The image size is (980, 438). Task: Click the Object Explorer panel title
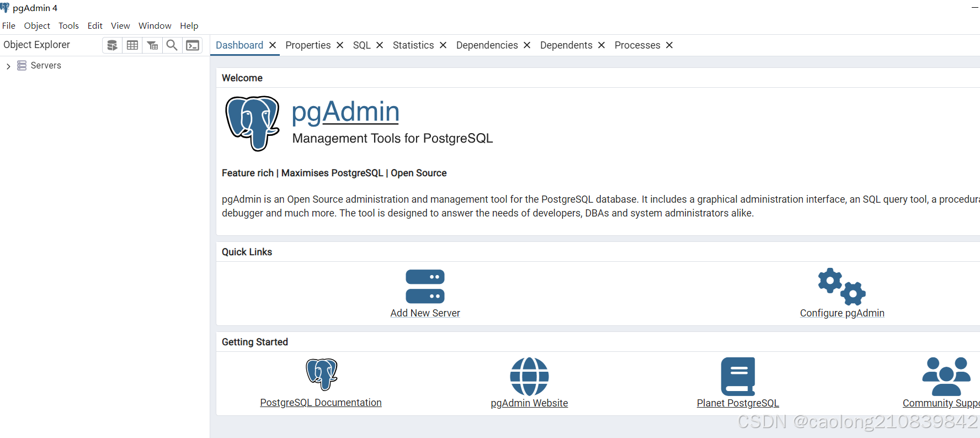click(36, 45)
